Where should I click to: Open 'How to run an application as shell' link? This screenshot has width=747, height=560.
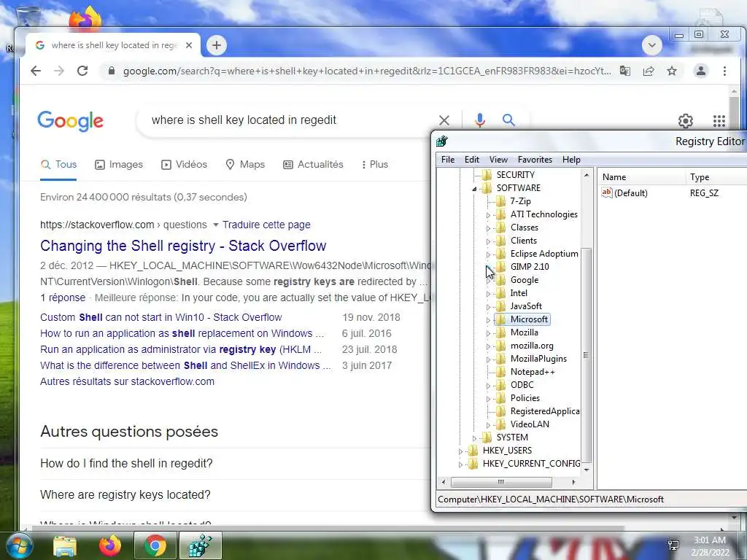pos(182,333)
